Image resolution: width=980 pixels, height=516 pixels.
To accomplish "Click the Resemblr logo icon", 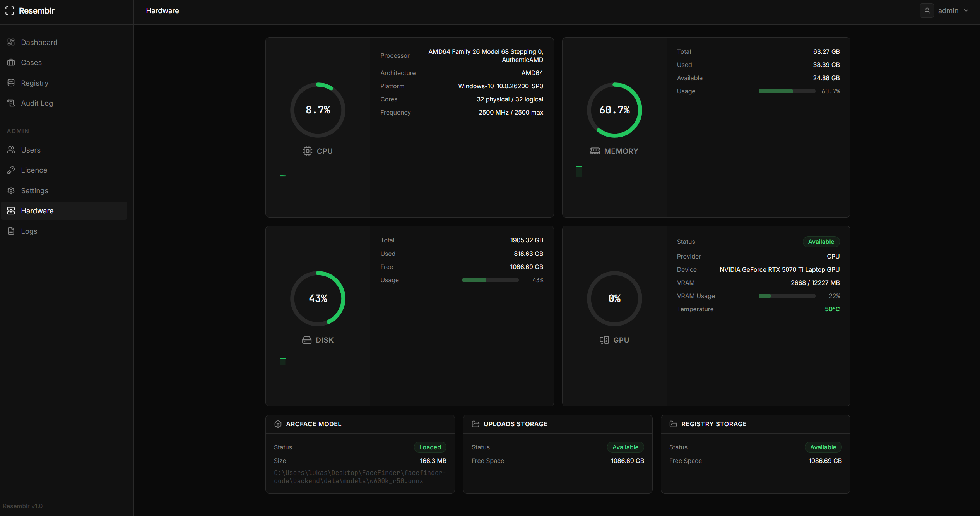I will [10, 10].
